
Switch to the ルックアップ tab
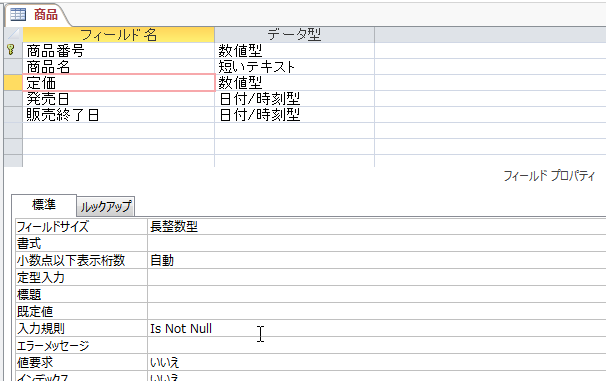coord(106,207)
